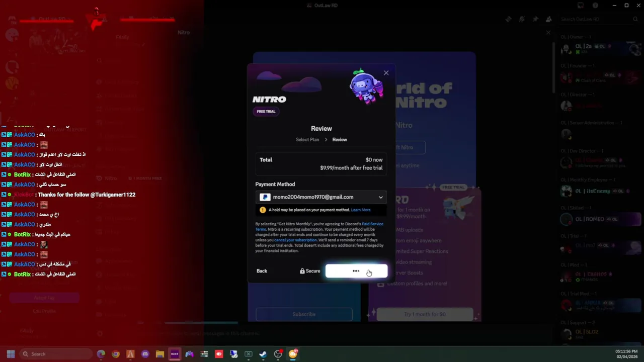
Task: Open Steam from the taskbar
Action: tap(263, 354)
